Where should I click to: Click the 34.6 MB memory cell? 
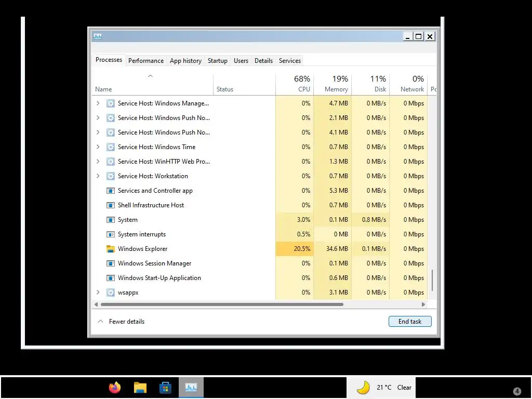[333, 249]
